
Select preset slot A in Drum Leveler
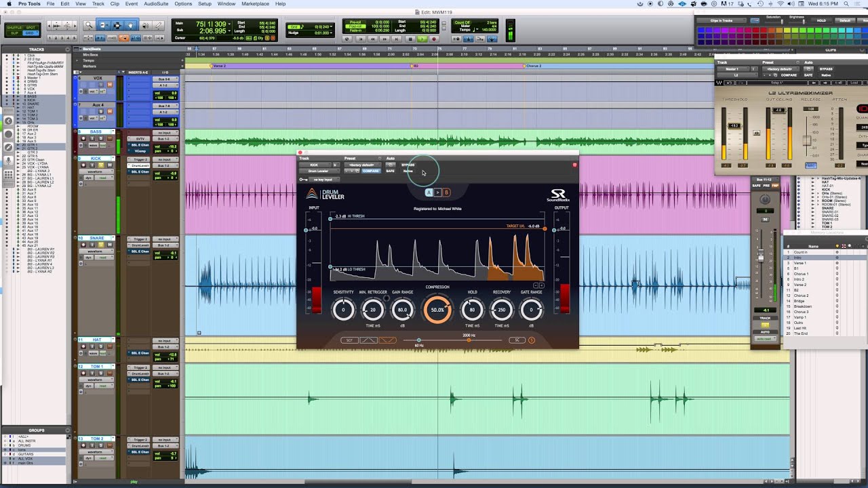click(429, 192)
